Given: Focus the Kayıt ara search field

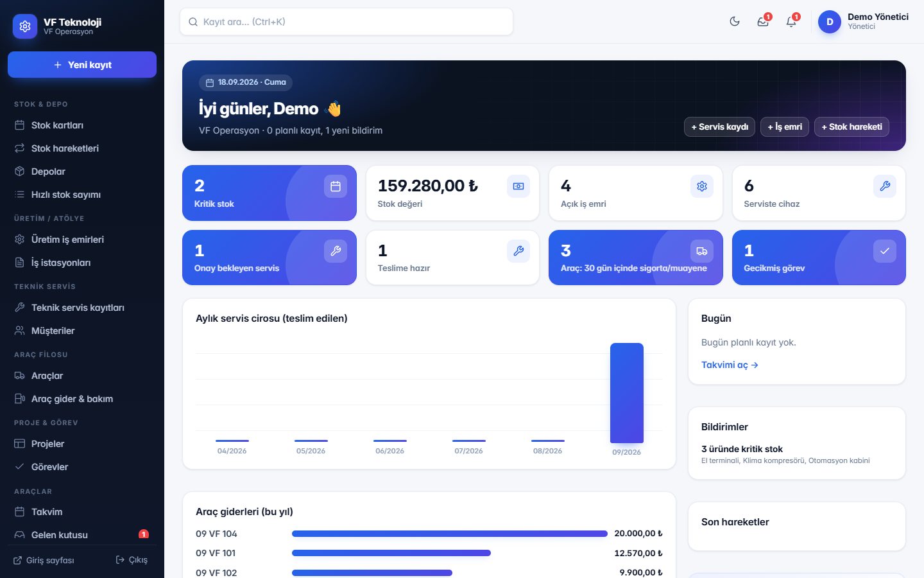Looking at the screenshot, I should coord(346,22).
